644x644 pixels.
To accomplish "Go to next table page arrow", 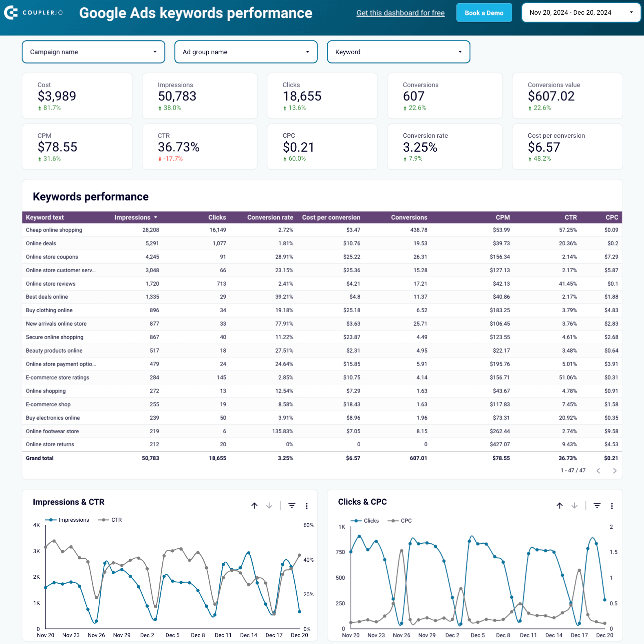I will pyautogui.click(x=615, y=471).
